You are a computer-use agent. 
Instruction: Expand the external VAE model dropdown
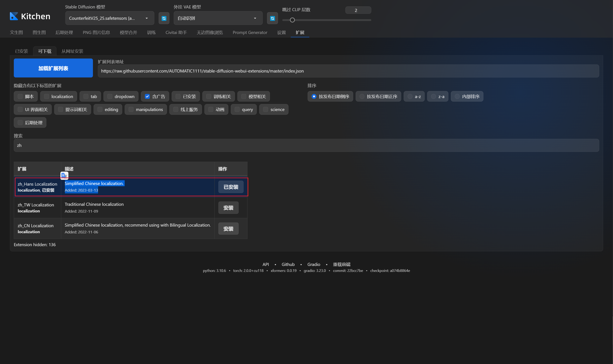pyautogui.click(x=255, y=18)
